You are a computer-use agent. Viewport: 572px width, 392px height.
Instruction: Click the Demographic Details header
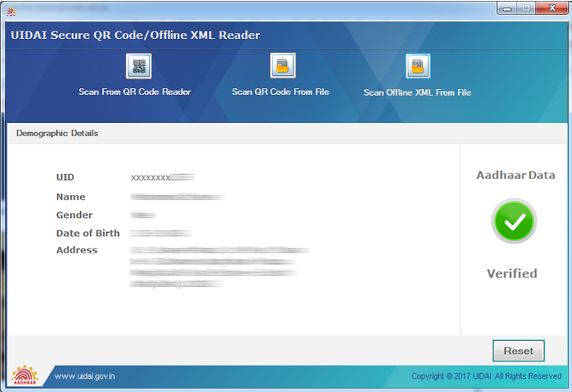pyautogui.click(x=57, y=133)
